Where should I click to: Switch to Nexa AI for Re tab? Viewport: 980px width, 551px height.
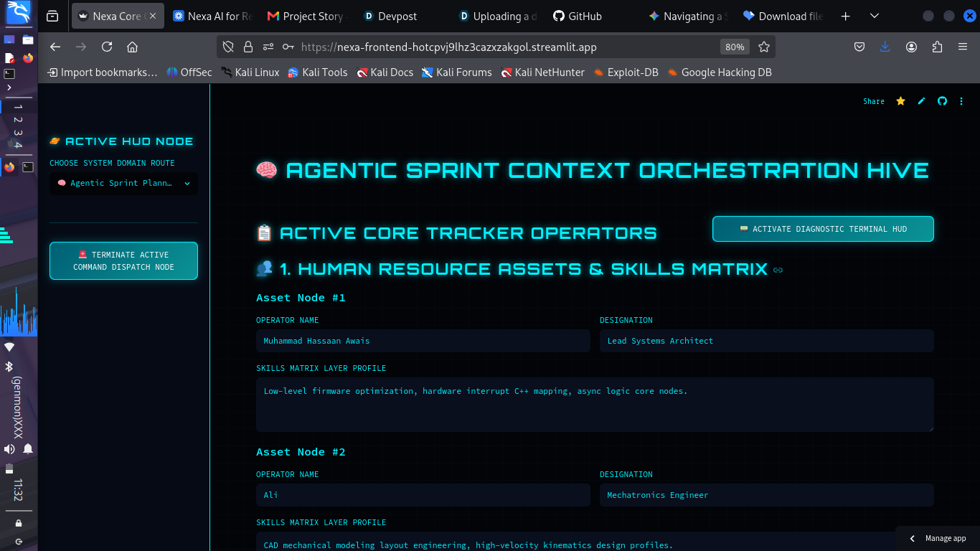pos(212,16)
